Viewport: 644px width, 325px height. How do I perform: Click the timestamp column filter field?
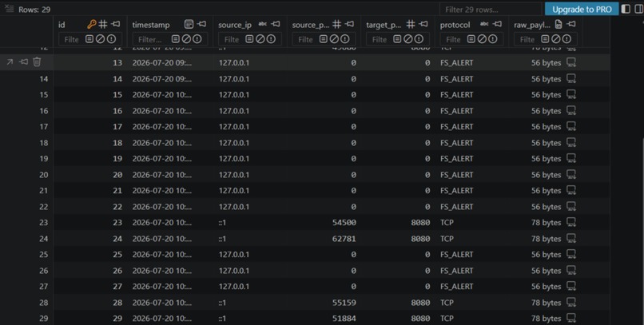coord(151,39)
